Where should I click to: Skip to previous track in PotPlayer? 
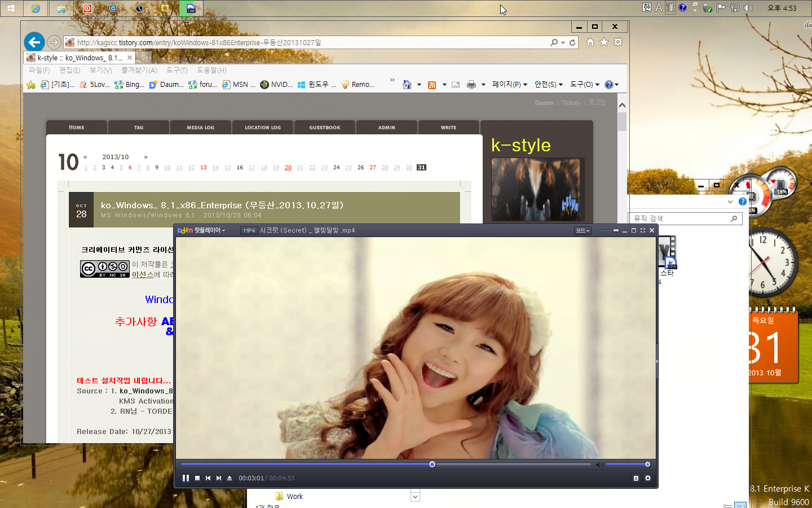point(208,478)
